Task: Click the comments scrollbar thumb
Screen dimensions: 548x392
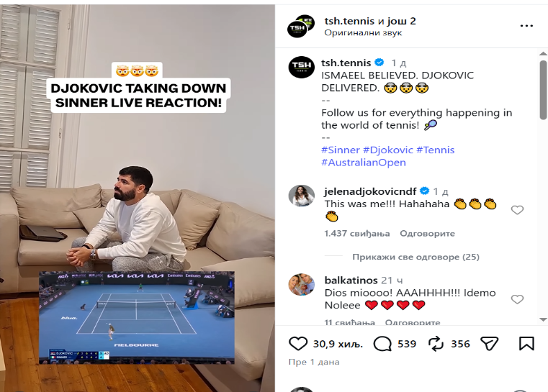Action: (x=543, y=90)
